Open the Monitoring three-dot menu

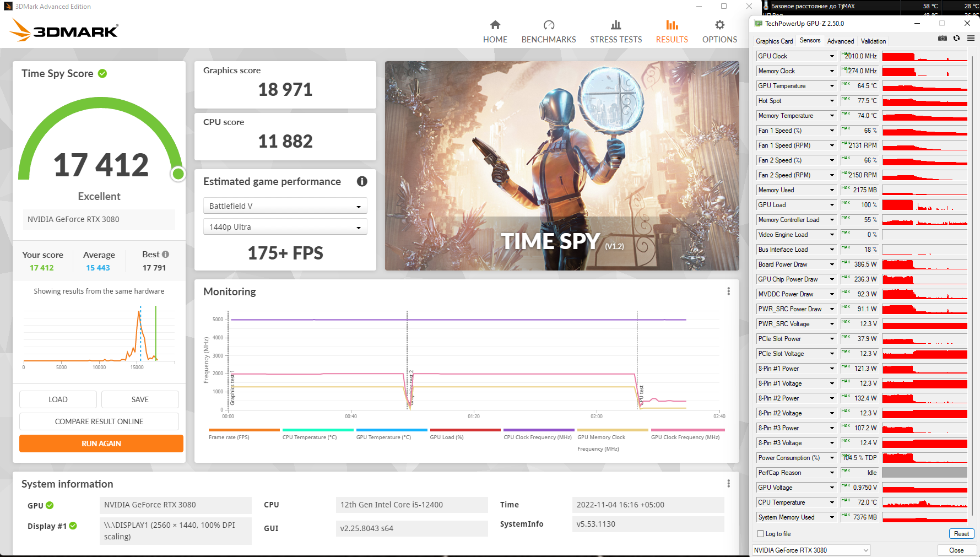tap(728, 291)
